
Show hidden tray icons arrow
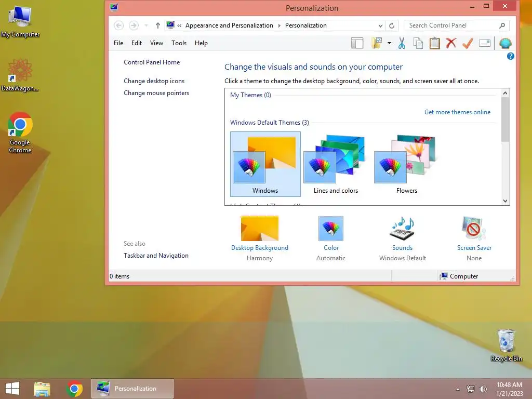(x=458, y=389)
